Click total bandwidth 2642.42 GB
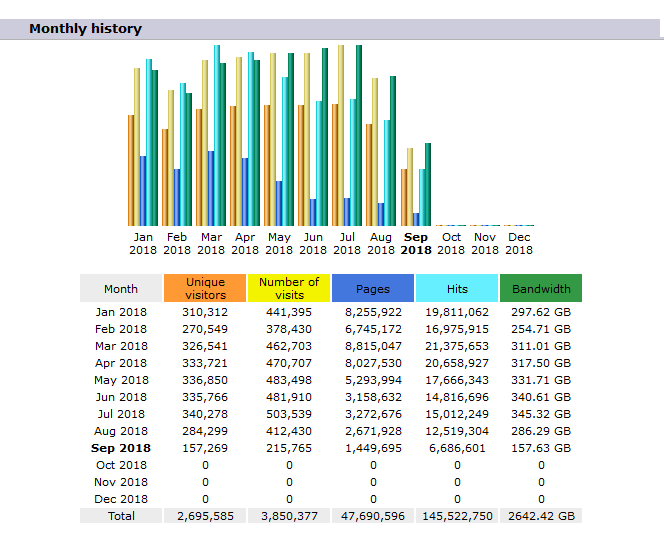The width and height of the screenshot is (664, 540). 541,516
